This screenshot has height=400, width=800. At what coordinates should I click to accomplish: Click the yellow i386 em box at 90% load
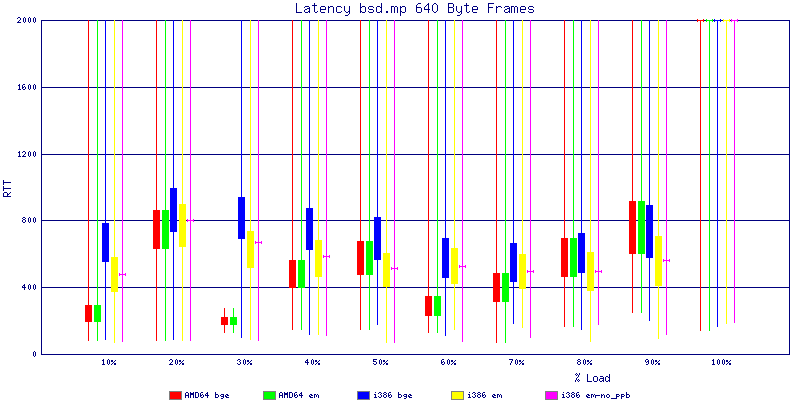pos(658,261)
